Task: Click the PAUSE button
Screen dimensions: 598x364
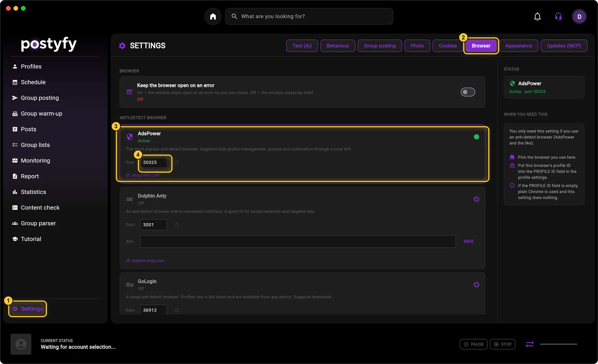Action: point(474,344)
